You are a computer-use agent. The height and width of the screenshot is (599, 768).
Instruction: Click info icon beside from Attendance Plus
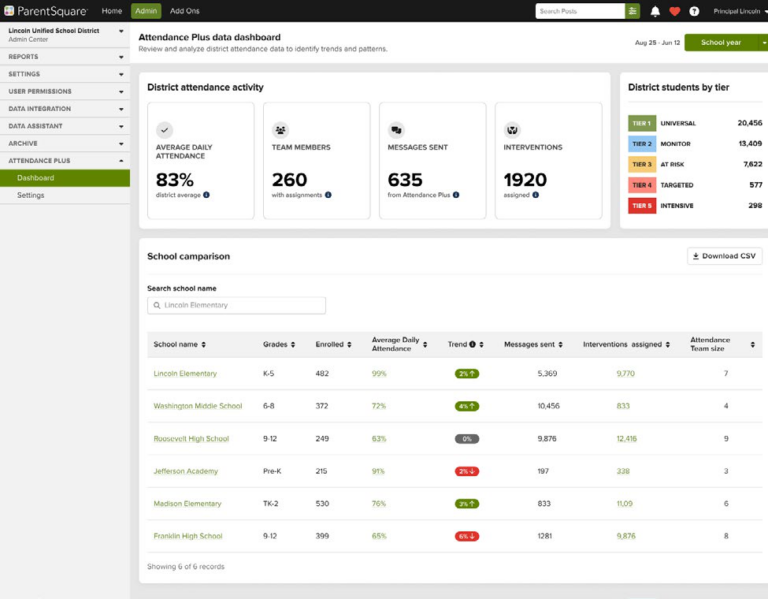(x=456, y=195)
